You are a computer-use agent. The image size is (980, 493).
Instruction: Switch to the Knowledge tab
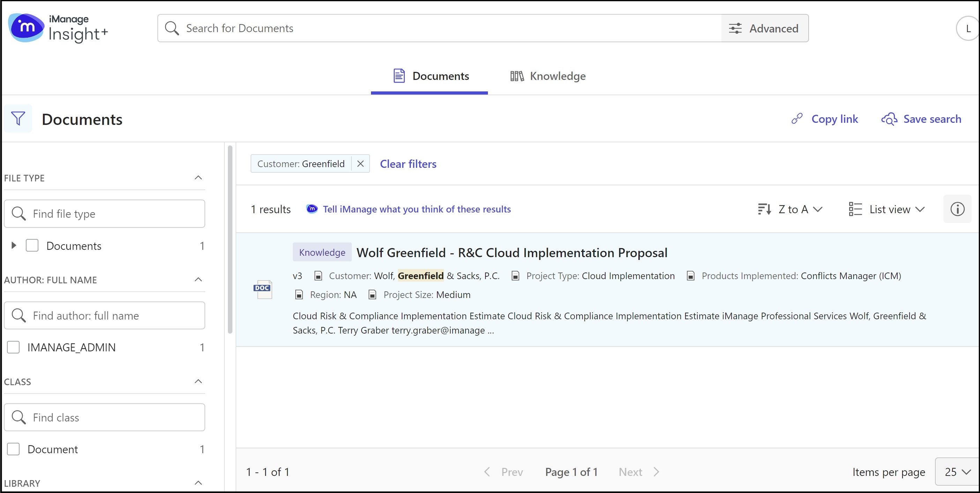pos(548,76)
